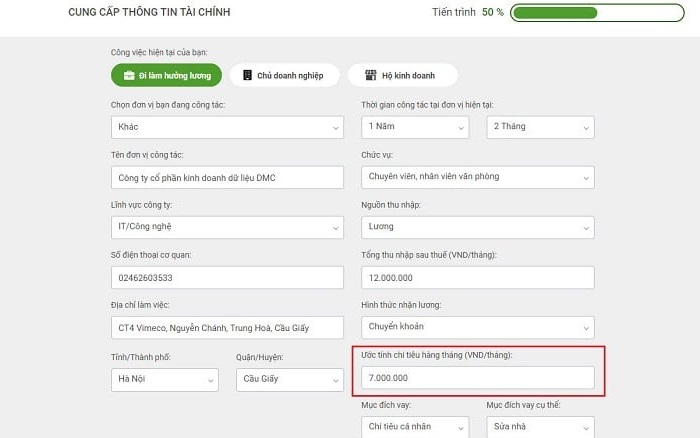Open the Tỉnh/Thành phố Hà Nội dropdown
Image resolution: width=700 pixels, height=438 pixels.
coord(164,379)
